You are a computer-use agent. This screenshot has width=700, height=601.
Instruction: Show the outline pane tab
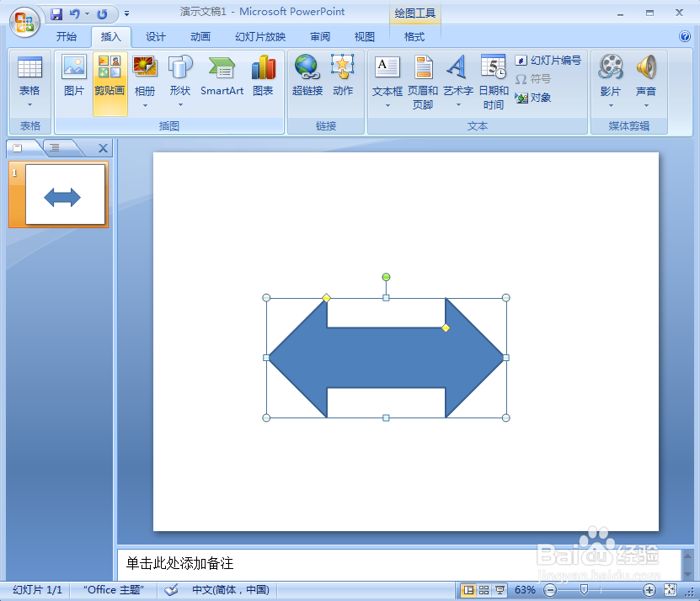pyautogui.click(x=56, y=148)
